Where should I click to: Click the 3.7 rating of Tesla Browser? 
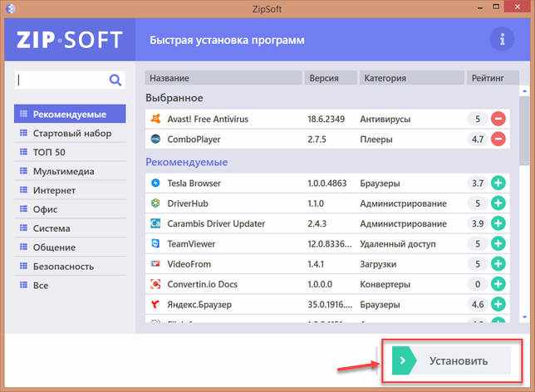tap(478, 184)
